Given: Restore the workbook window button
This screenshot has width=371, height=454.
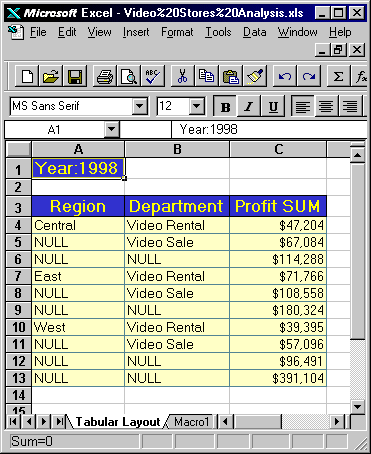Looking at the screenshot, I should pyautogui.click(x=338, y=50).
